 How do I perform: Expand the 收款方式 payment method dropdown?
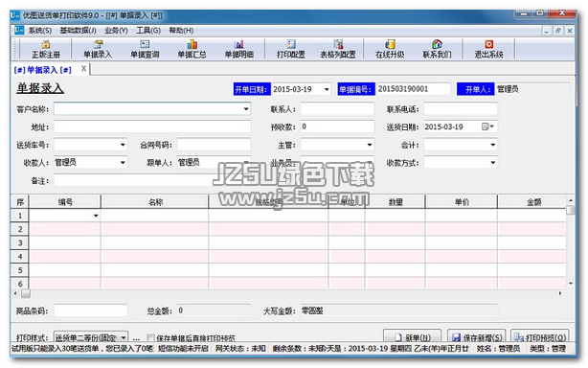click(493, 162)
